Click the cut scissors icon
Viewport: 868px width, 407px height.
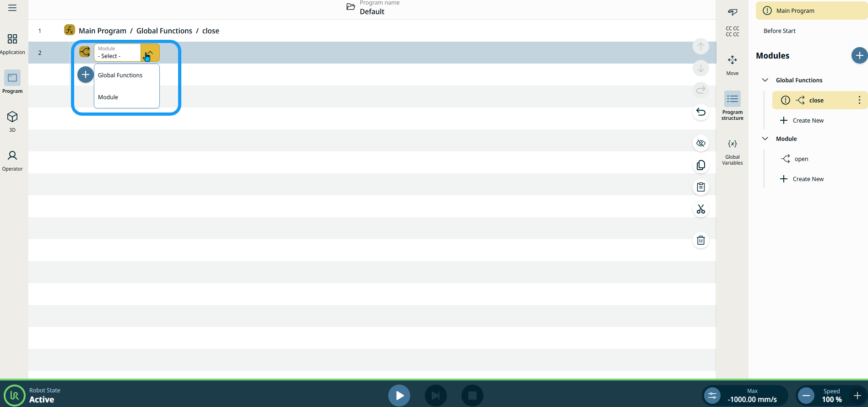[x=700, y=209]
